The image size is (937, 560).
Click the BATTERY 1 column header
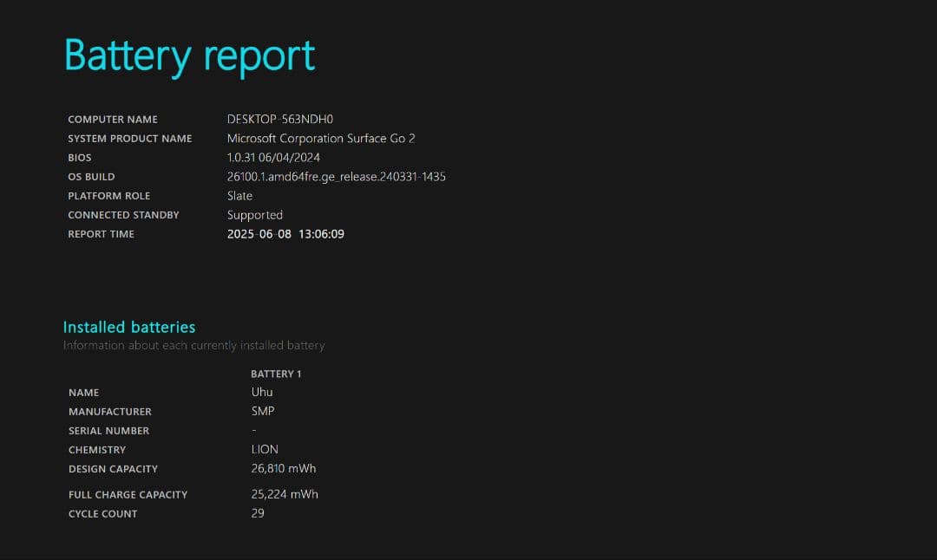pyautogui.click(x=276, y=374)
